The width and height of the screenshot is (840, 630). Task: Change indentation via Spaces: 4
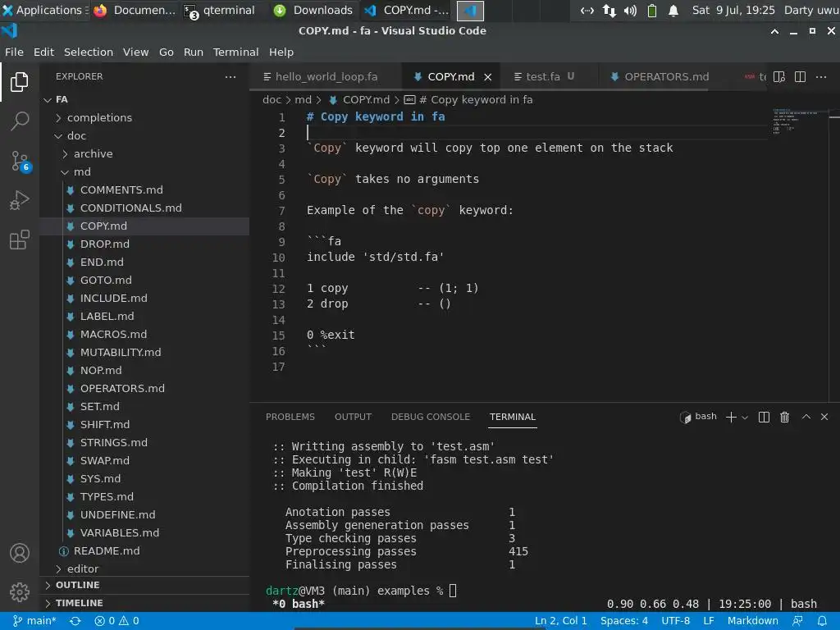point(624,621)
